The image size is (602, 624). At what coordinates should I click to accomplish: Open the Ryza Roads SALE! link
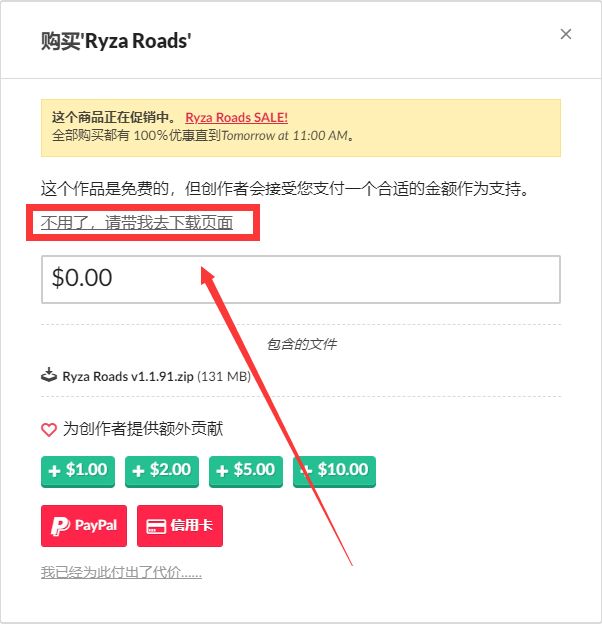236,118
